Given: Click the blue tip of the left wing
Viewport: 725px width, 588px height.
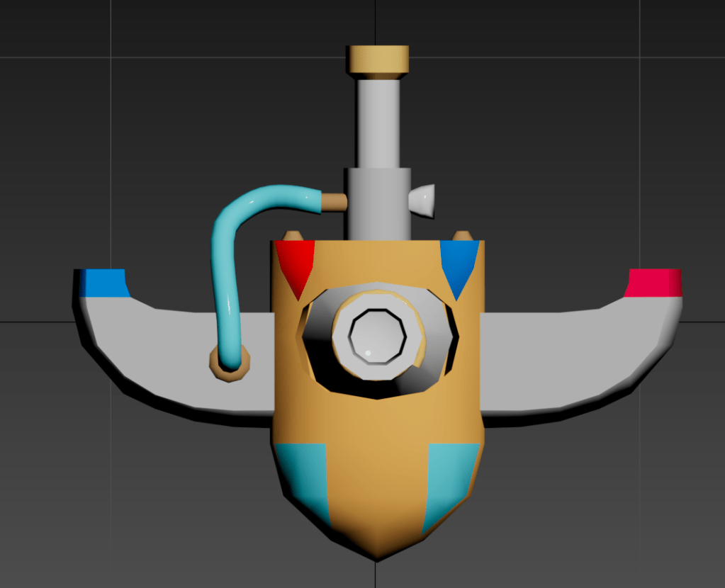Looking at the screenshot, I should (x=103, y=283).
